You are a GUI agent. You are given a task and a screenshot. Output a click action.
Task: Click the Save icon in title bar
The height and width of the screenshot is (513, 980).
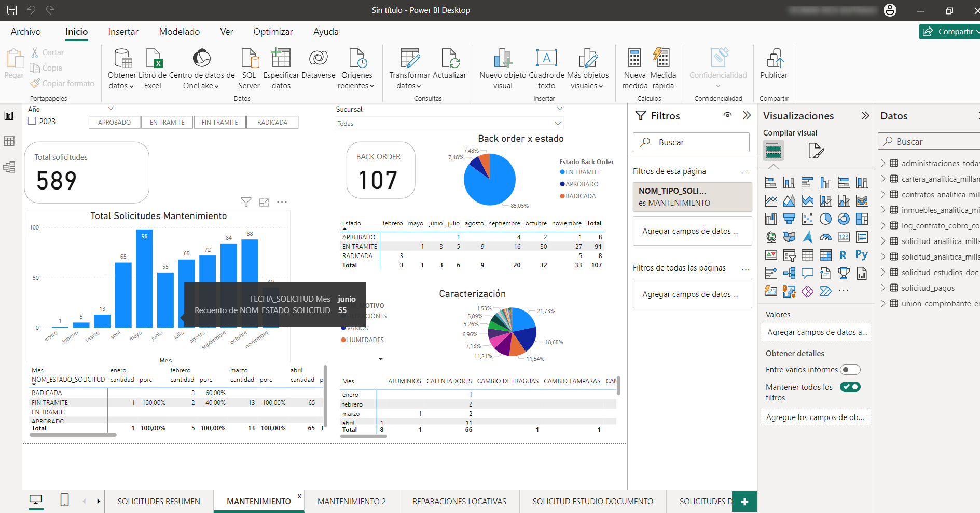coord(12,10)
